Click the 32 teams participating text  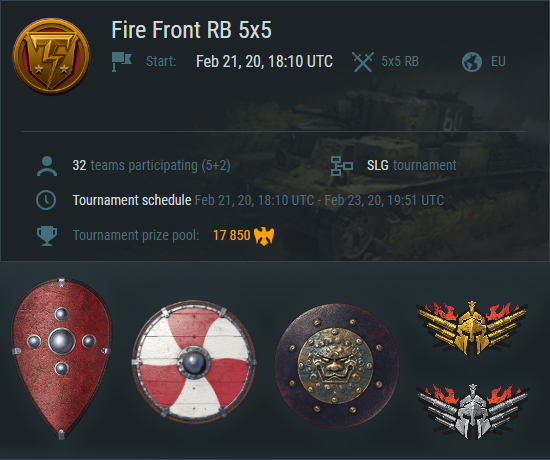point(151,166)
